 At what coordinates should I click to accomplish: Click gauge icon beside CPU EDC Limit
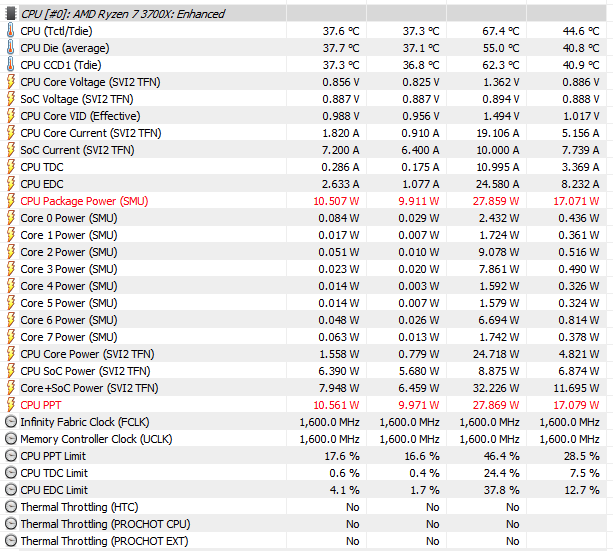pos(11,490)
